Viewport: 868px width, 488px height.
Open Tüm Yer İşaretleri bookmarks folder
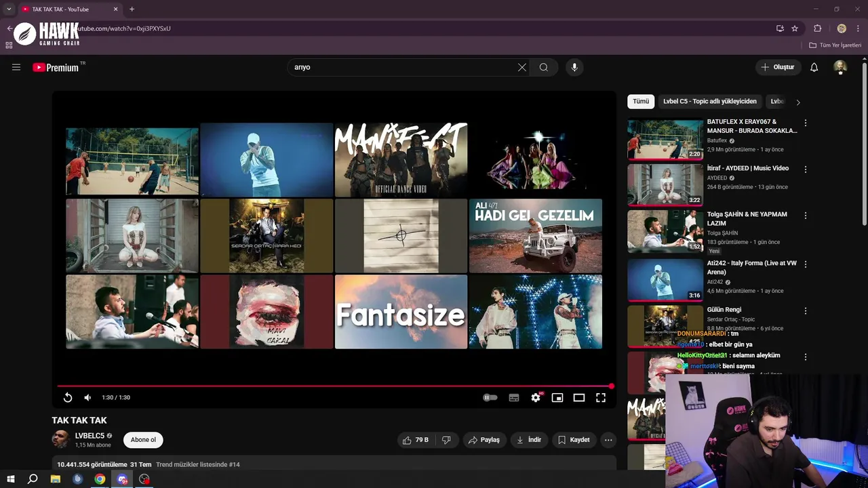(x=835, y=45)
